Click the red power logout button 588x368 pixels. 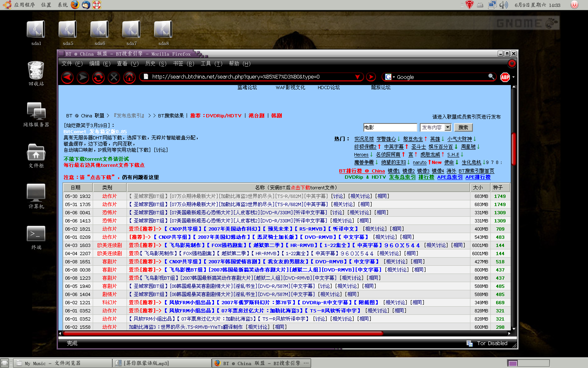point(575,5)
